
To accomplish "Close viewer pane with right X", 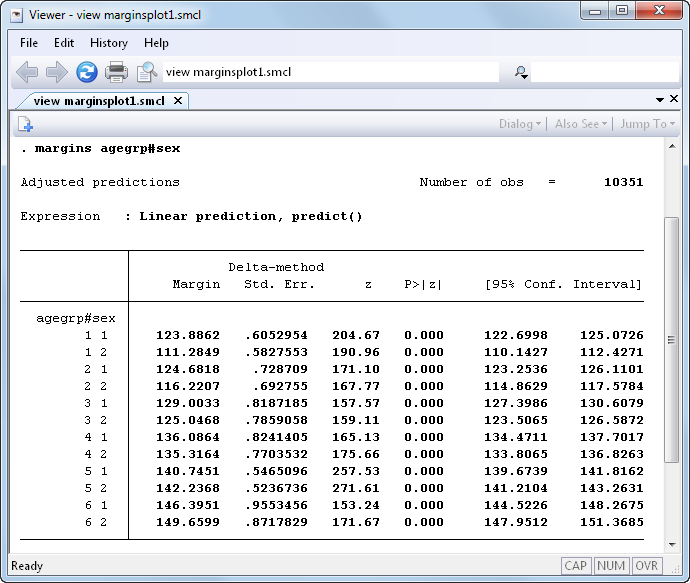I will (x=674, y=99).
